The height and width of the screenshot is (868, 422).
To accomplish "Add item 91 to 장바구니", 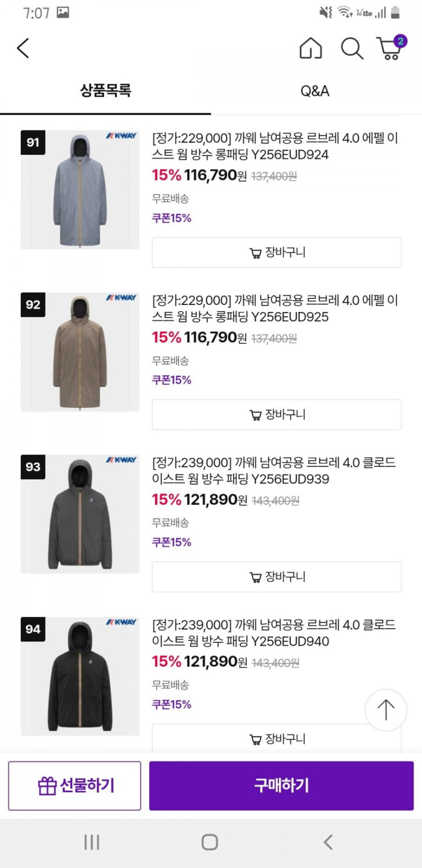I will [276, 252].
